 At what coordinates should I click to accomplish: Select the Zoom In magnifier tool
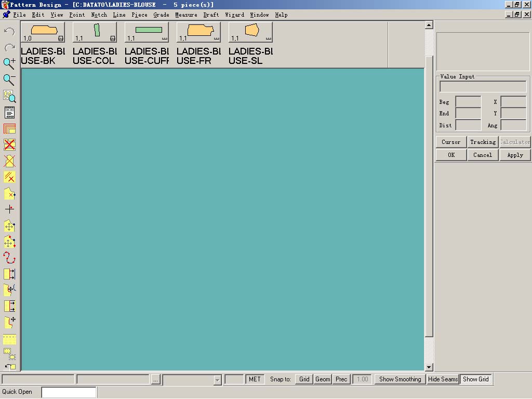(9, 63)
